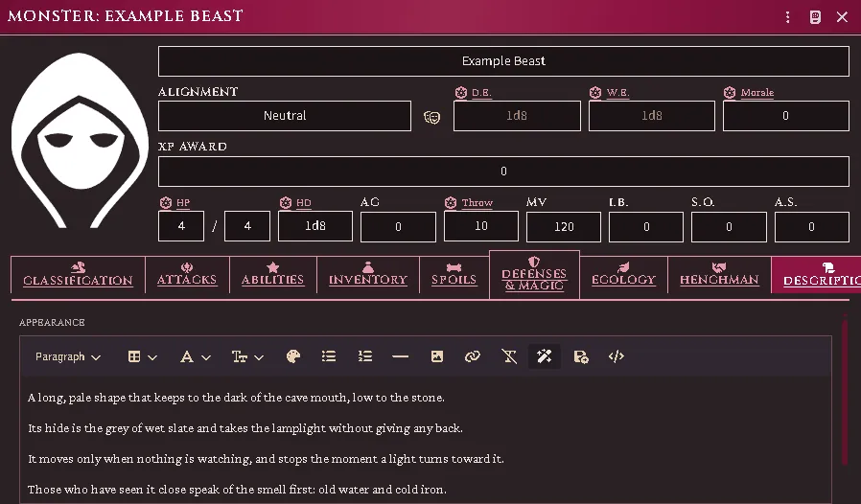Toggle source code view
This screenshot has width=861, height=504.
click(617, 356)
